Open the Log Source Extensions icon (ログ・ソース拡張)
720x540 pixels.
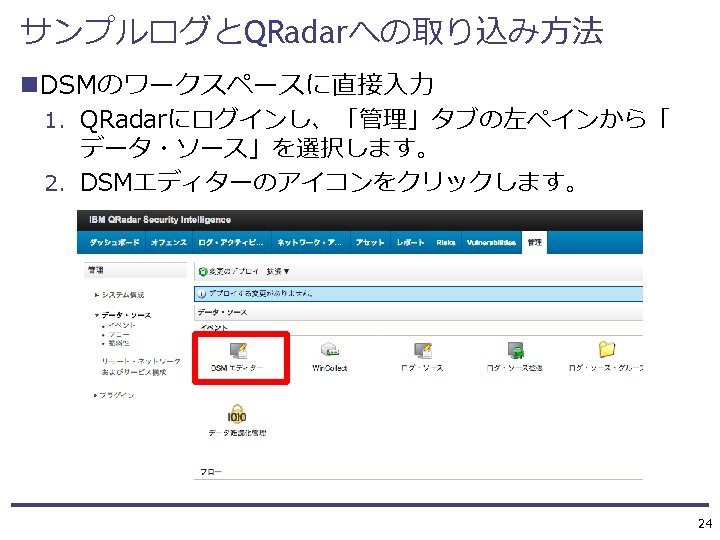pyautogui.click(x=515, y=350)
